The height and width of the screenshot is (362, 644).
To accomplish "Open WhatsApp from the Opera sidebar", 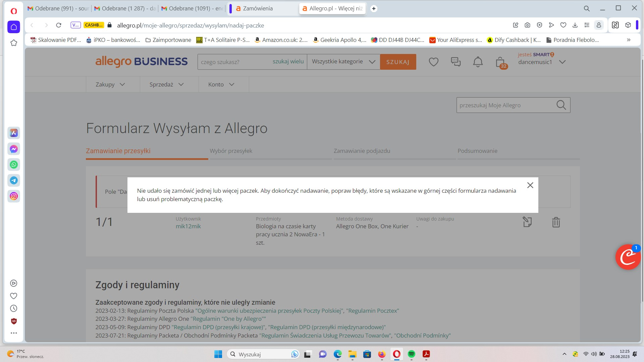I will [x=14, y=165].
